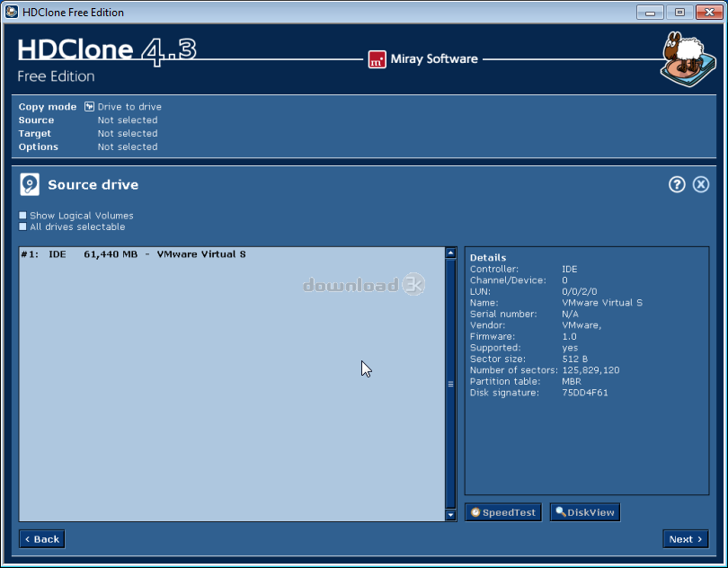
Task: Open help via the question mark icon
Action: pos(677,184)
